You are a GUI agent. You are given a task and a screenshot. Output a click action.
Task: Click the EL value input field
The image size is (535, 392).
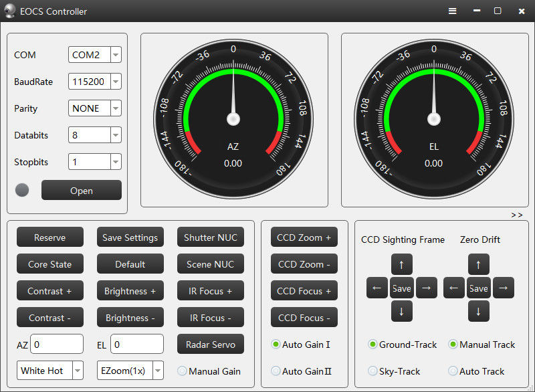tap(137, 345)
